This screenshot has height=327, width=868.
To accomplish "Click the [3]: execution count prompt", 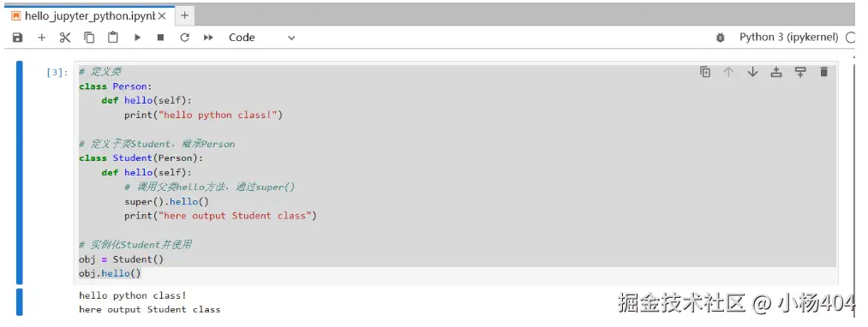I will pyautogui.click(x=57, y=73).
